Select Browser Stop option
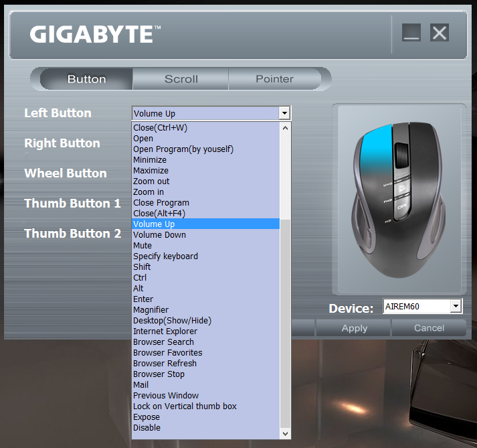Viewport: 477px width, 448px height. [205, 374]
